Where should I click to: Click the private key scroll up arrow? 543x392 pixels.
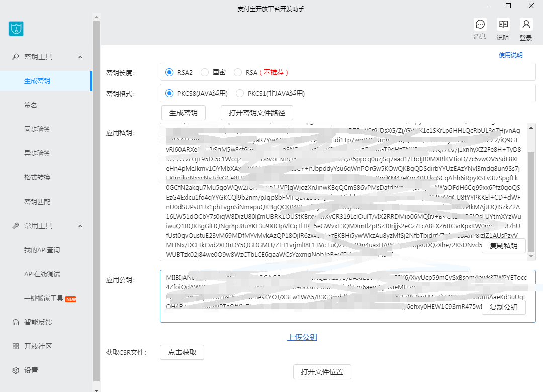pyautogui.click(x=531, y=128)
